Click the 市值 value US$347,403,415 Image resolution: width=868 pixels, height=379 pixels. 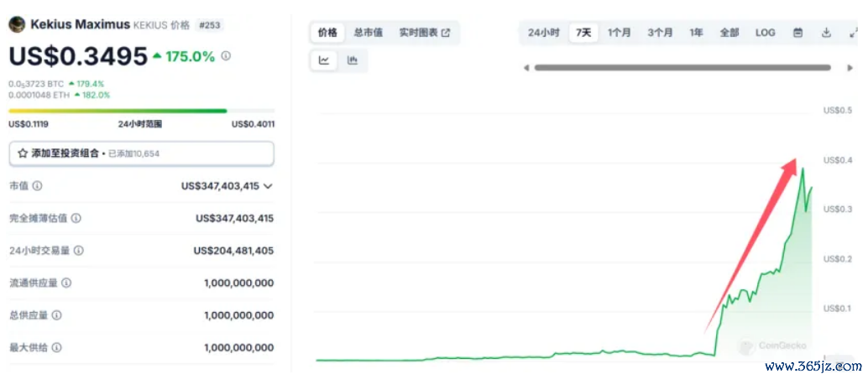point(220,186)
